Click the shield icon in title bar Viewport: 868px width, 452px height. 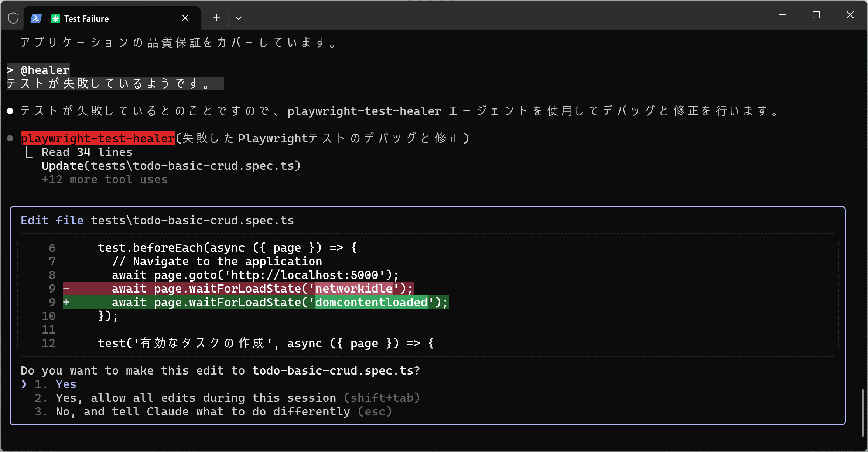(x=13, y=18)
